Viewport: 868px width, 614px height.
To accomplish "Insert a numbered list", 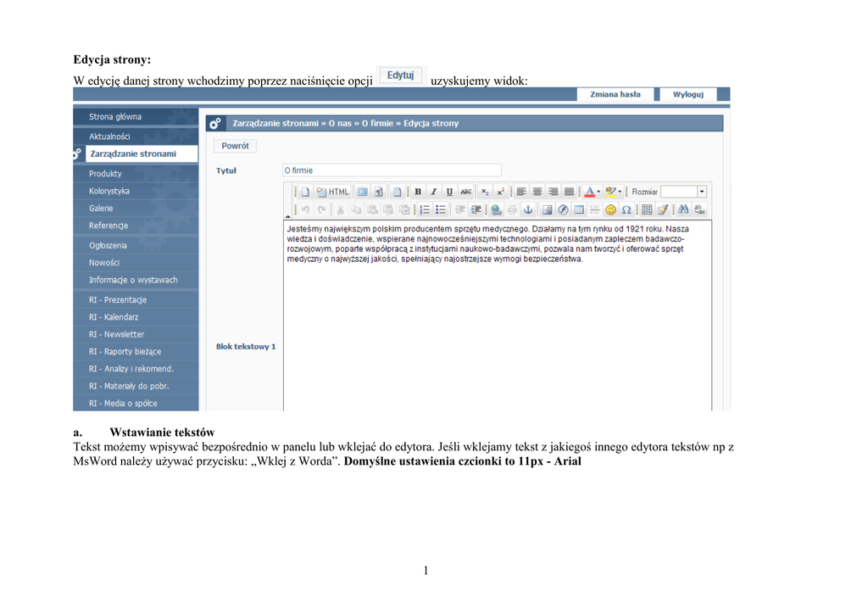I will (425, 209).
